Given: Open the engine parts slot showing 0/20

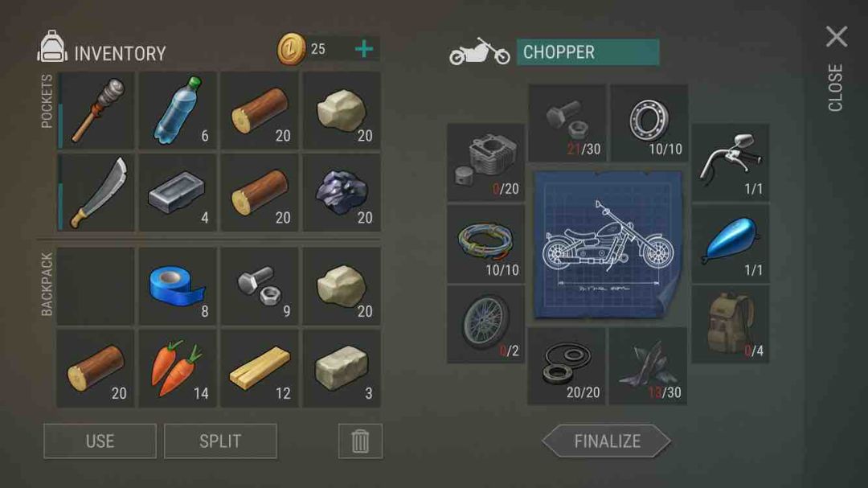Looking at the screenshot, I should coord(485,162).
